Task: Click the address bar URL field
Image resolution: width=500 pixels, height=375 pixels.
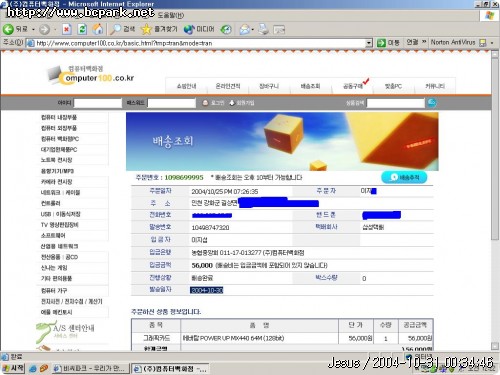Action: 200,43
